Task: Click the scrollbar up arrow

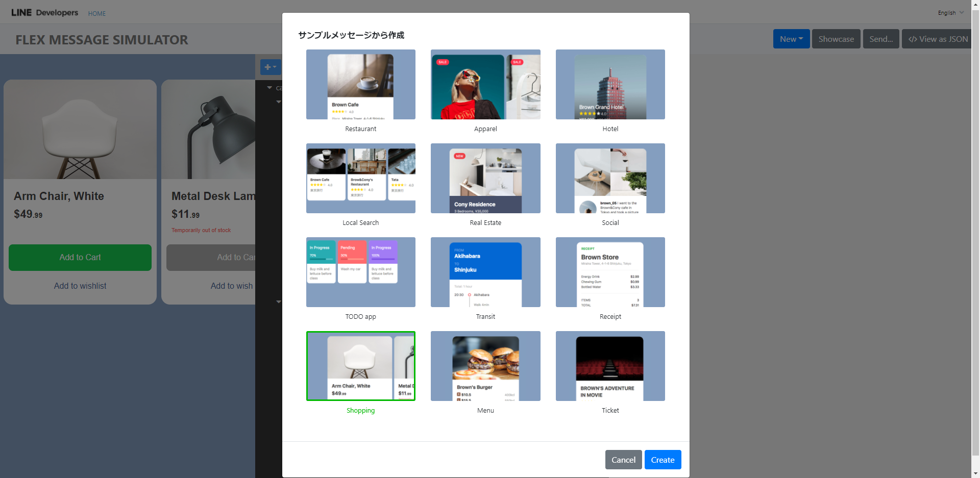Action: tap(975, 4)
